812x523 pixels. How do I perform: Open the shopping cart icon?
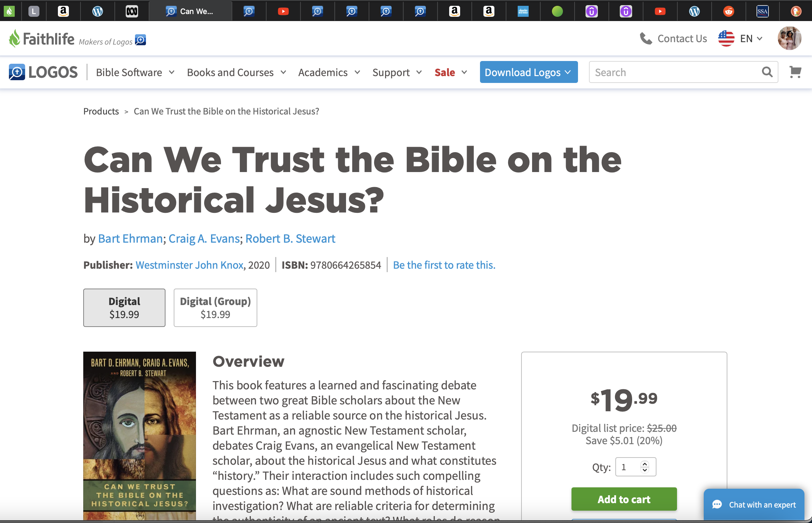(x=795, y=72)
